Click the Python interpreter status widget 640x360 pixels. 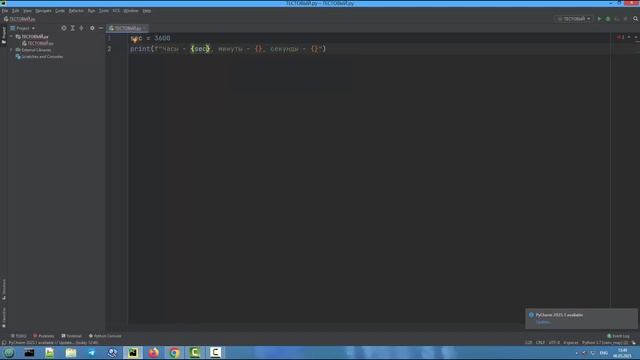[x=605, y=342]
